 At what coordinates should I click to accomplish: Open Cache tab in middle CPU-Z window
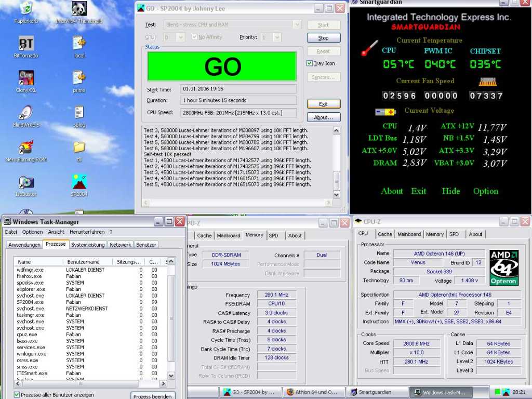[x=204, y=235]
